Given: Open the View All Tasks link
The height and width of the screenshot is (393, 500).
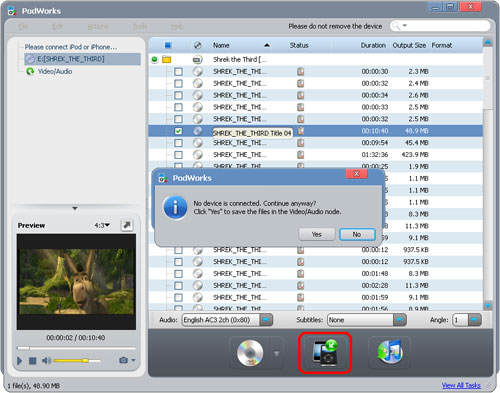Looking at the screenshot, I should (461, 385).
